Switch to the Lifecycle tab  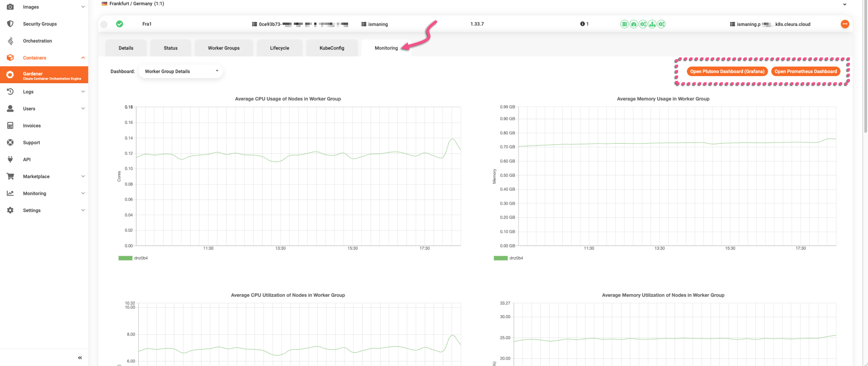pos(279,48)
